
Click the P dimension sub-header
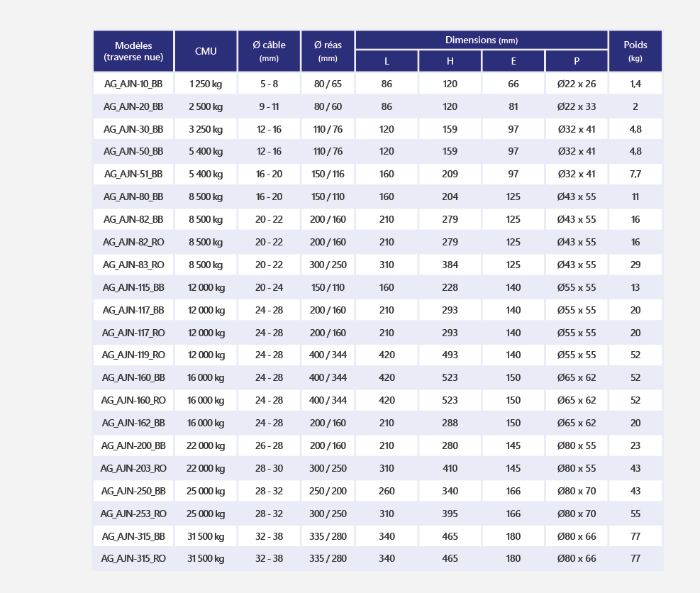(x=577, y=61)
